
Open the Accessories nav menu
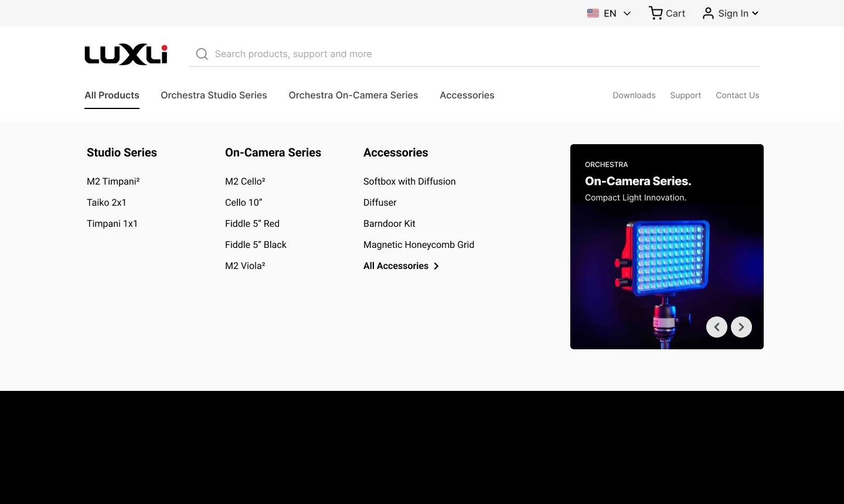click(467, 95)
